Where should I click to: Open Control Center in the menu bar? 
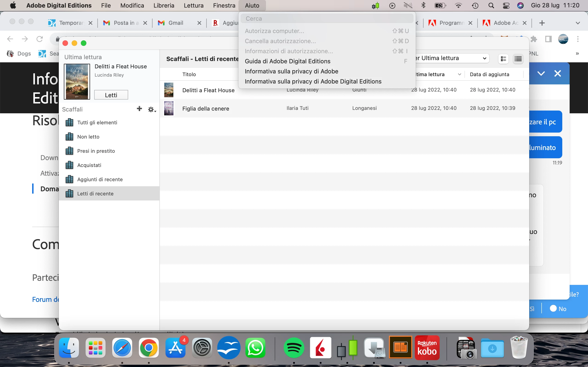tap(506, 5)
